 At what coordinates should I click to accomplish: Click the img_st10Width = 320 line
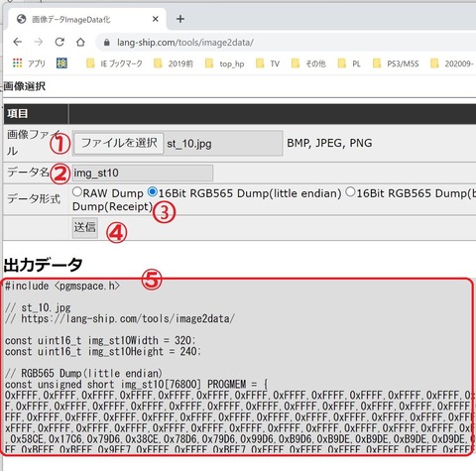100,340
